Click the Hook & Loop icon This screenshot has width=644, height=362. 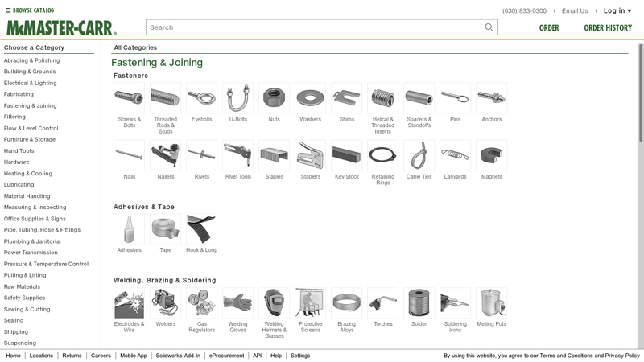coord(202,229)
